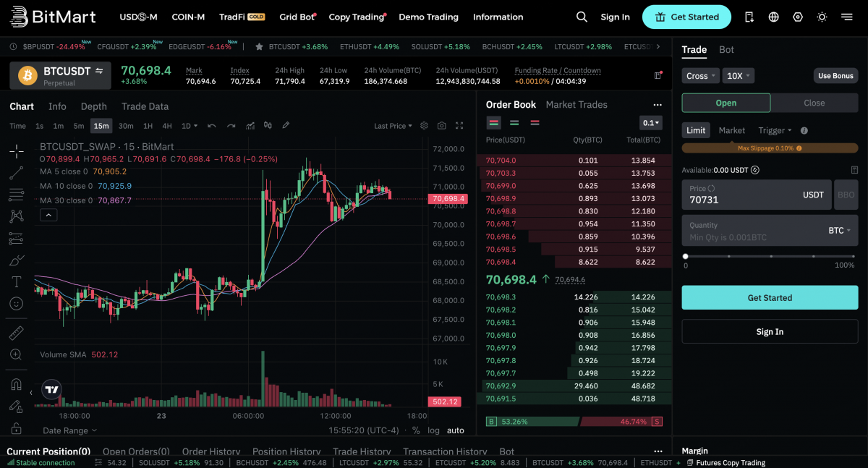Select the brush drawing tool
Image resolution: width=868 pixels, height=468 pixels.
tap(16, 260)
